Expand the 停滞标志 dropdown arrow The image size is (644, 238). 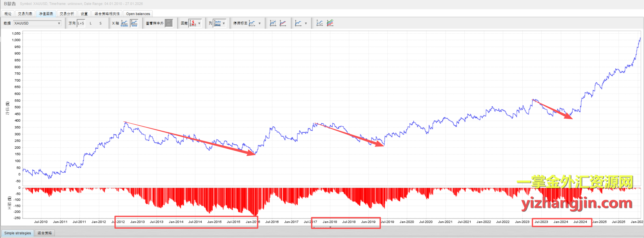260,23
